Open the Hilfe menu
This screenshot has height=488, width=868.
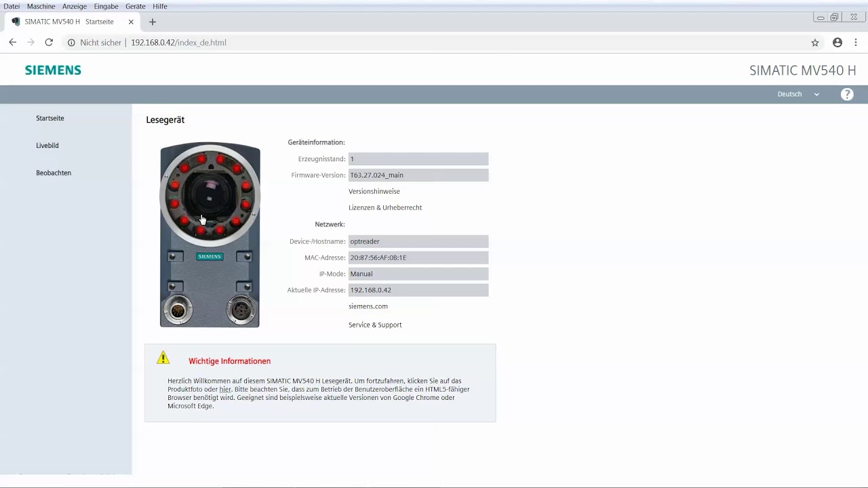(x=160, y=6)
